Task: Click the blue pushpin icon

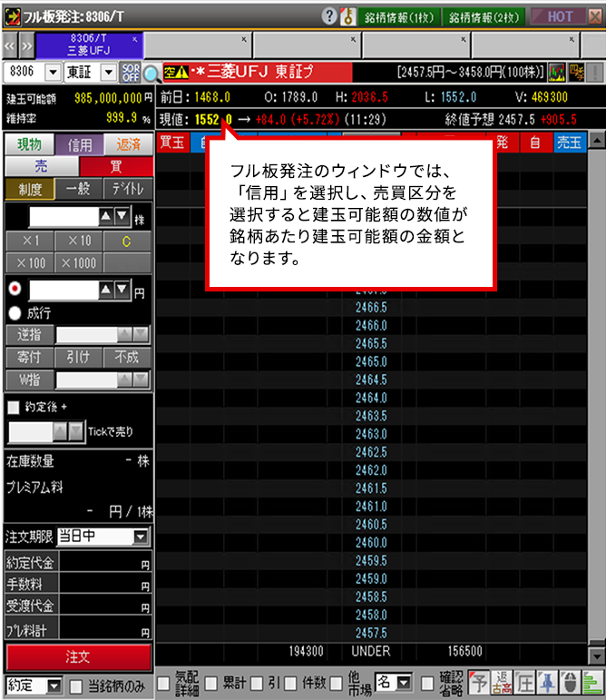Action: click(547, 682)
